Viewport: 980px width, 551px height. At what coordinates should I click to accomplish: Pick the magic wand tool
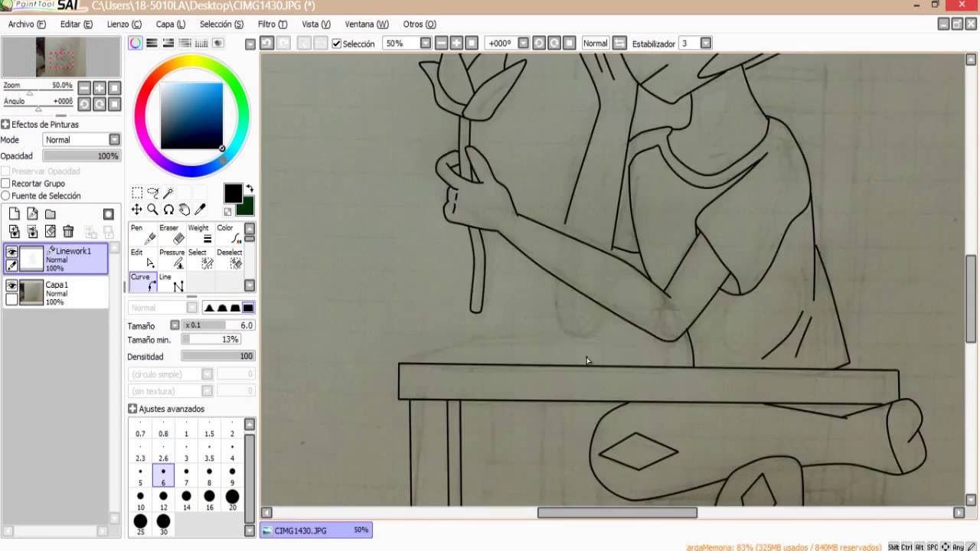click(168, 193)
